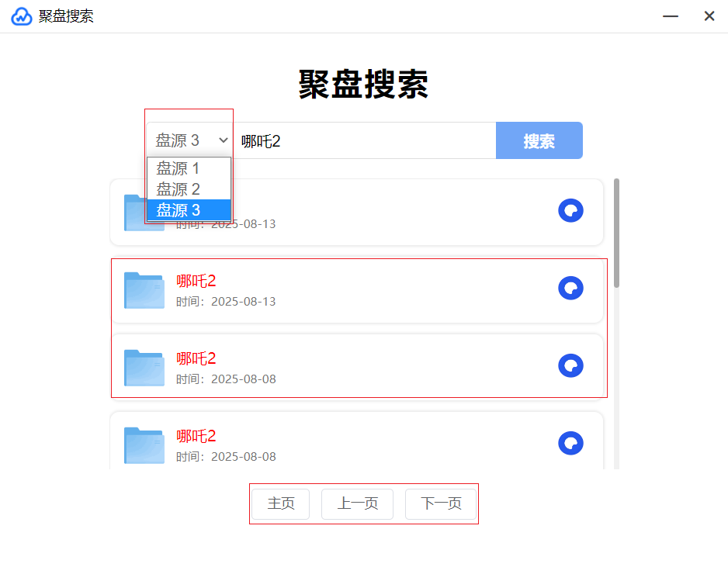728x581 pixels.
Task: Click folder icon of third result dated 2025-08-08
Action: tap(144, 368)
